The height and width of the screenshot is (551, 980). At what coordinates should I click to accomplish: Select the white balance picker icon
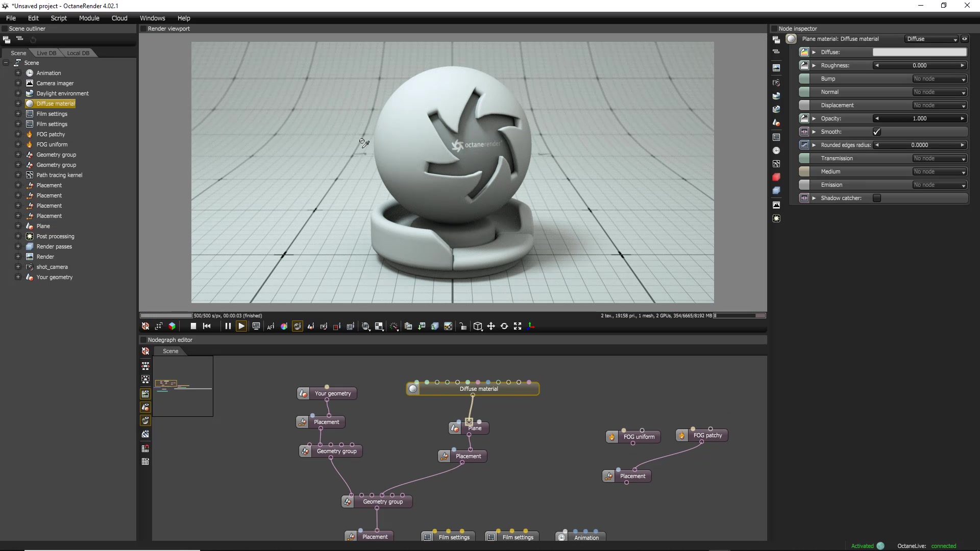coord(284,327)
